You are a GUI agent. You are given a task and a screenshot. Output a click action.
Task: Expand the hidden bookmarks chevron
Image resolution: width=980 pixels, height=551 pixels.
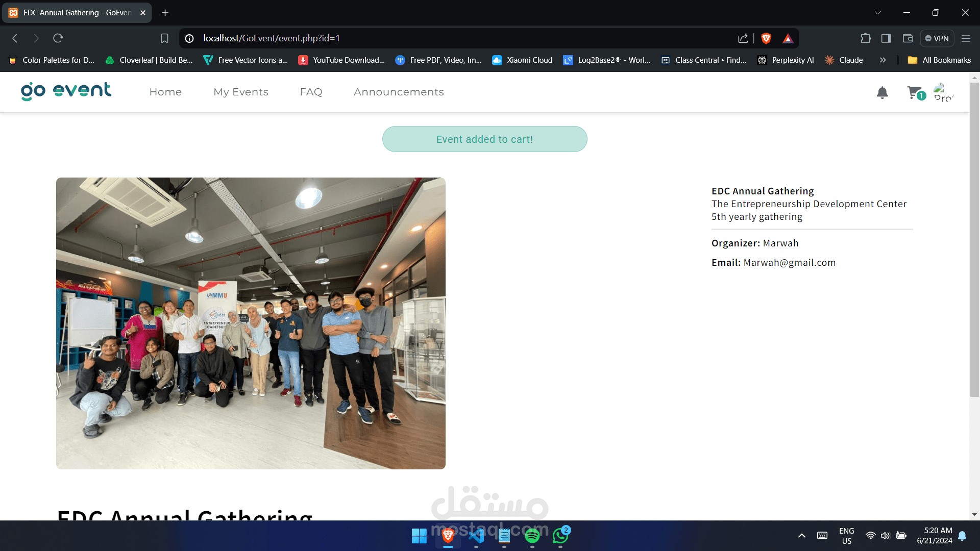click(883, 60)
